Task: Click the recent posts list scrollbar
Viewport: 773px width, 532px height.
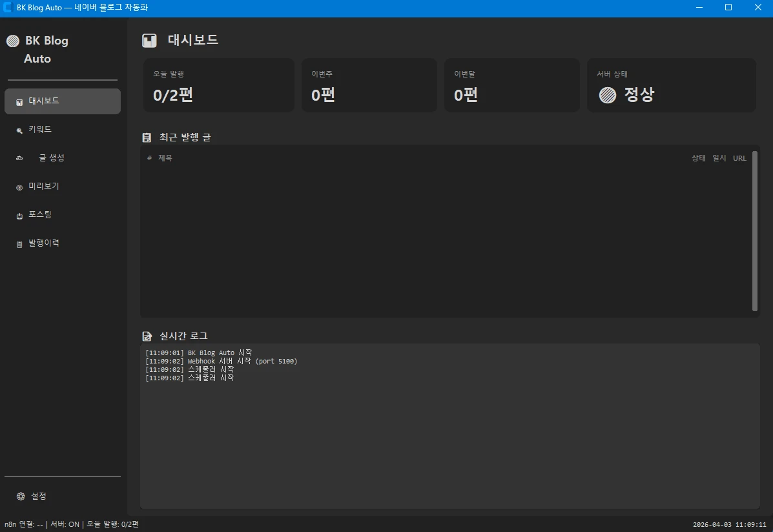Action: [x=755, y=231]
